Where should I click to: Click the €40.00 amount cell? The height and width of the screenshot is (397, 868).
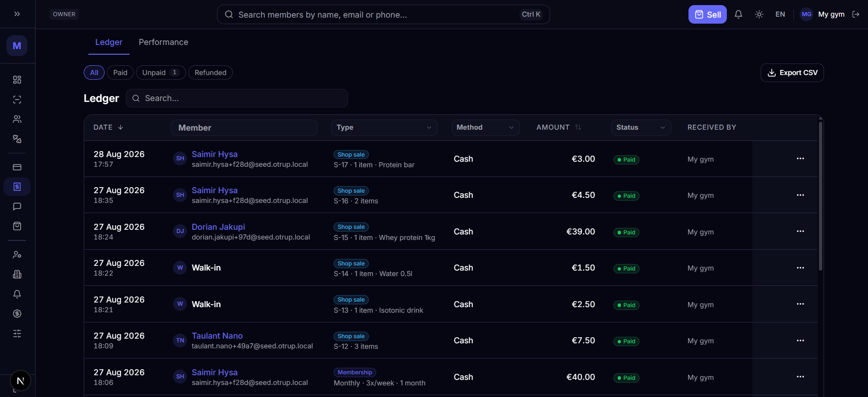click(581, 377)
